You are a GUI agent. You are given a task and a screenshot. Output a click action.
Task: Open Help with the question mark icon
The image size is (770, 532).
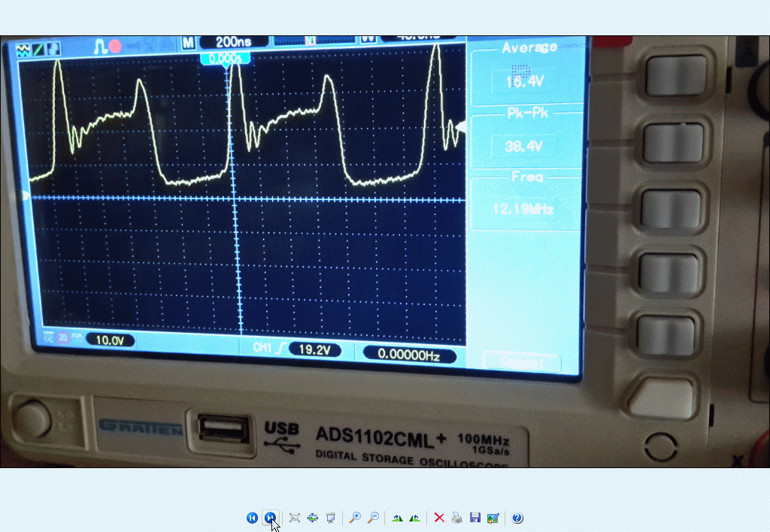tap(517, 518)
